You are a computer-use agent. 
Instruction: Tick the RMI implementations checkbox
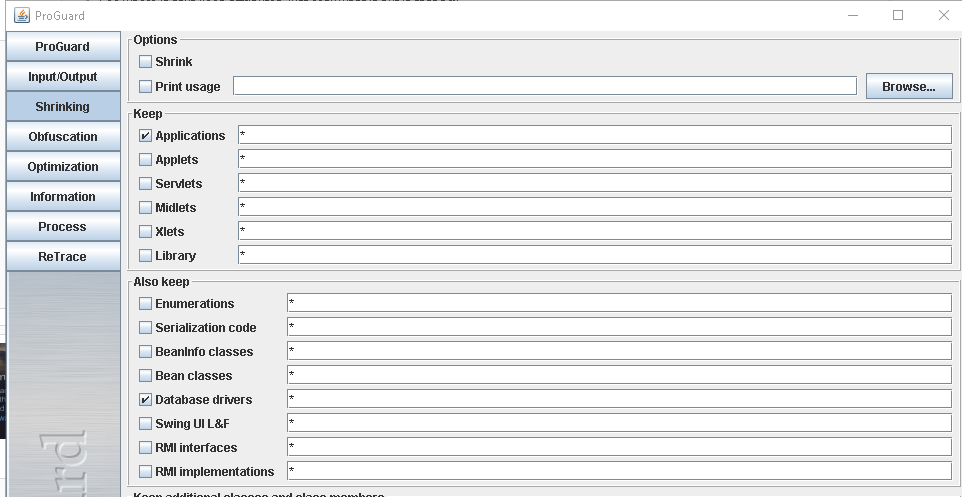[145, 471]
